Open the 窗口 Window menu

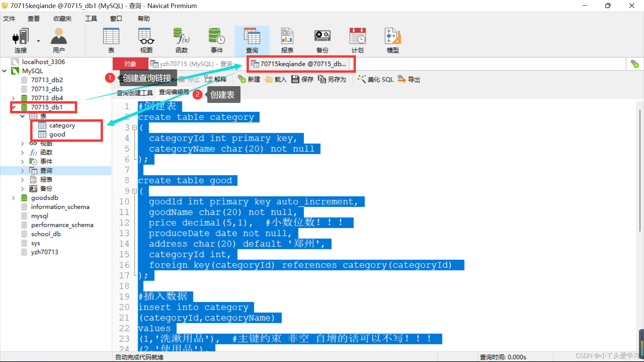[x=116, y=19]
